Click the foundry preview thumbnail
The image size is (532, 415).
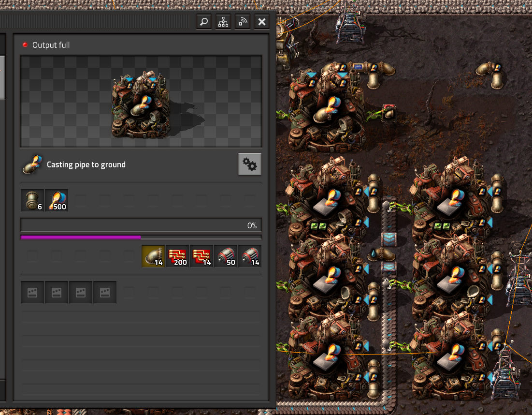[141, 102]
